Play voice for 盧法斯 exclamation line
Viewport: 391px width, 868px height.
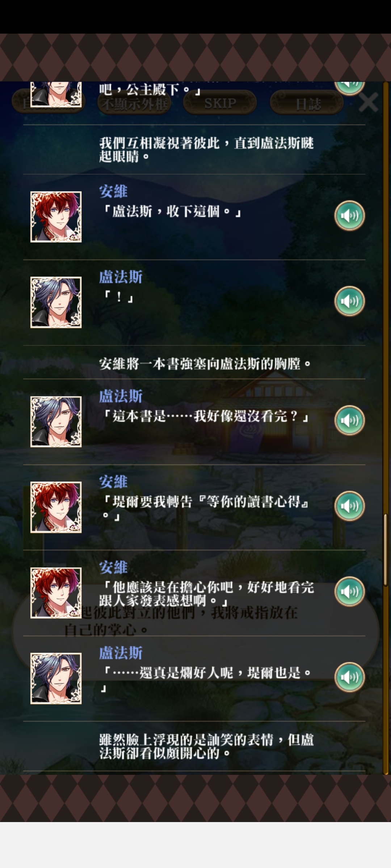click(x=349, y=301)
